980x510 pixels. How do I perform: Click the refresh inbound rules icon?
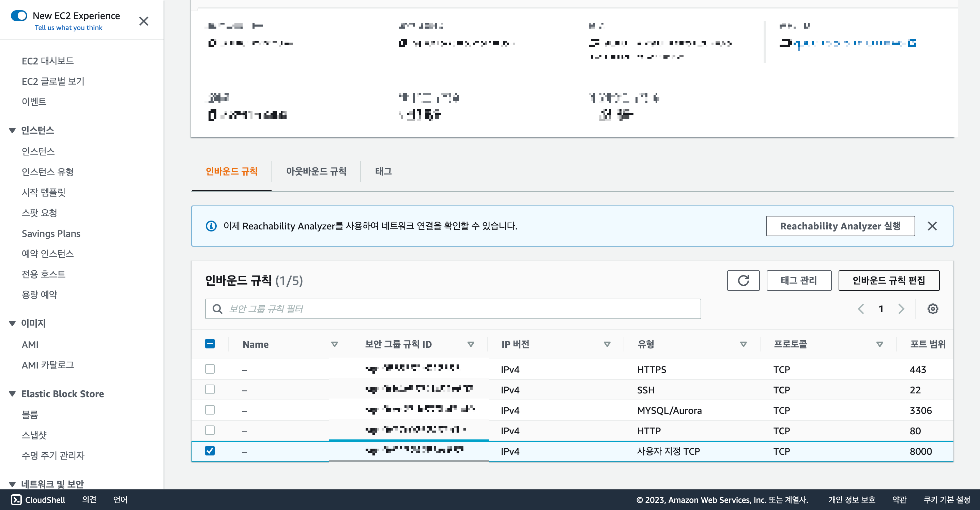pyautogui.click(x=743, y=281)
